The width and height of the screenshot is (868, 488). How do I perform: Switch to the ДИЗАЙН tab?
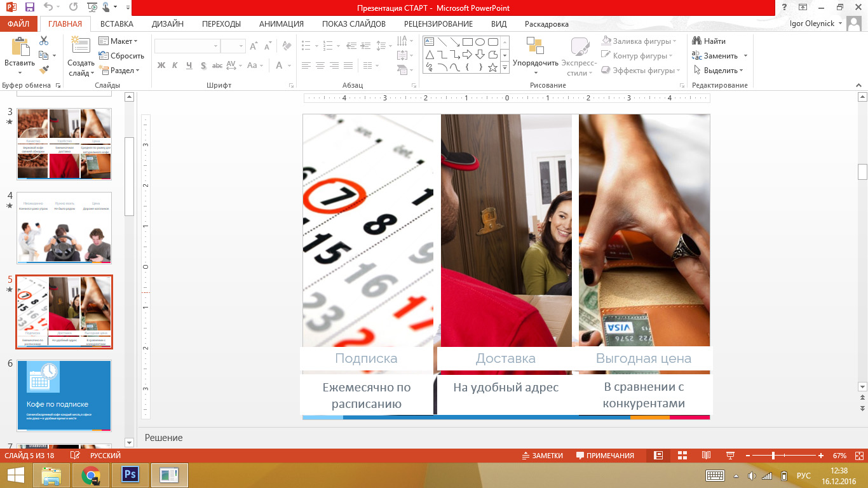click(168, 24)
